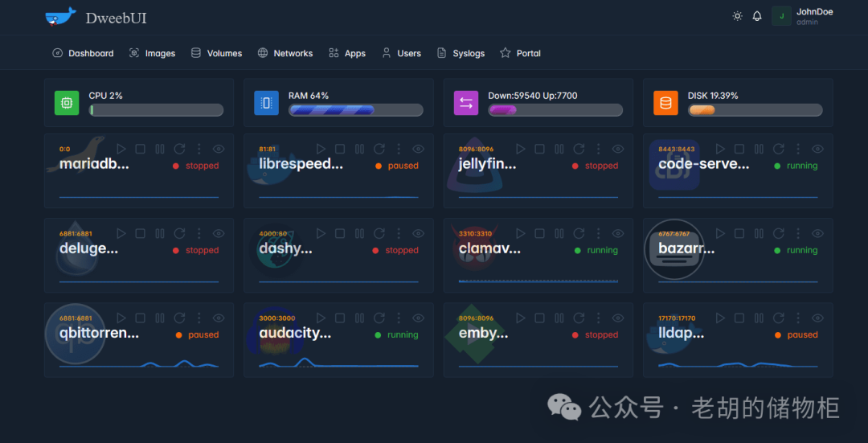868x443 pixels.
Task: Click the CPU 2% progress bar
Action: 156,109
